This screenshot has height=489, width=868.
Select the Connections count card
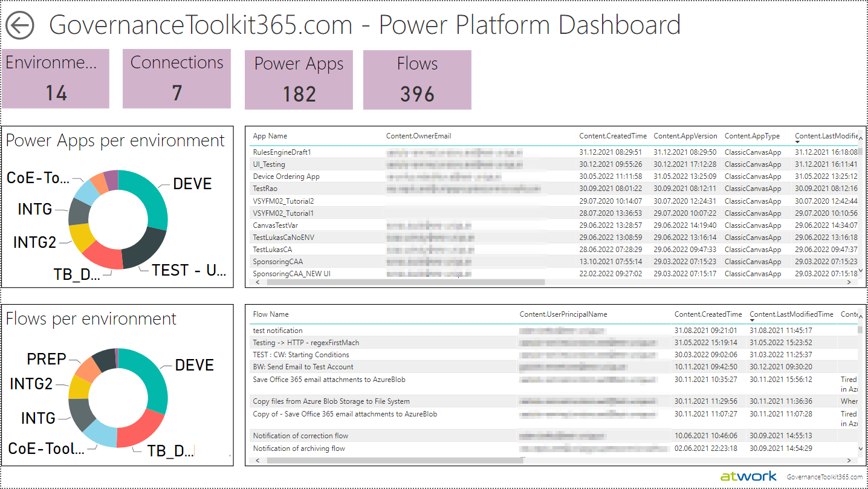click(177, 79)
